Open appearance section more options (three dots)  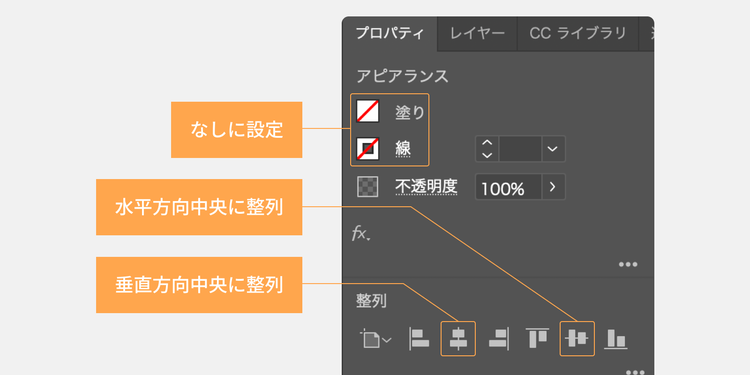point(628,264)
